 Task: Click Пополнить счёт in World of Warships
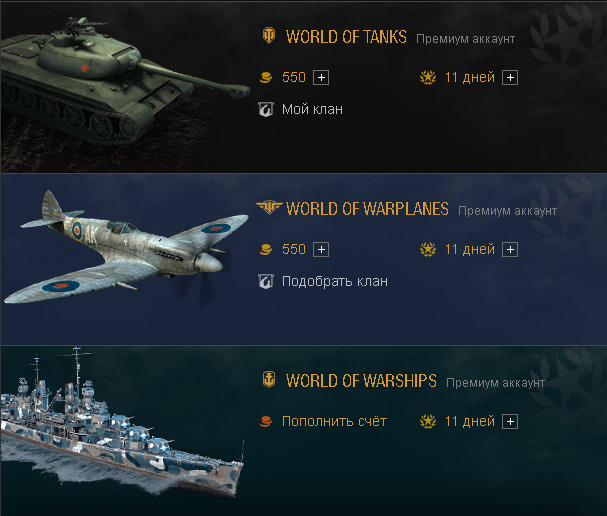[x=334, y=421]
